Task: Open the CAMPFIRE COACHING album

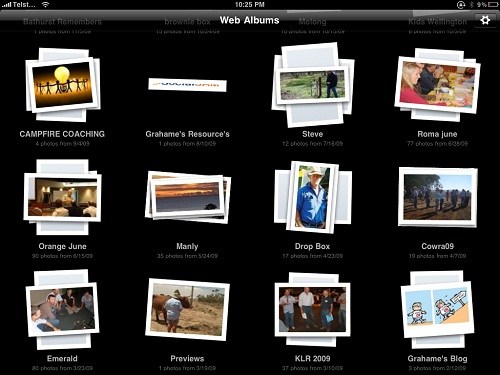Action: (62, 85)
